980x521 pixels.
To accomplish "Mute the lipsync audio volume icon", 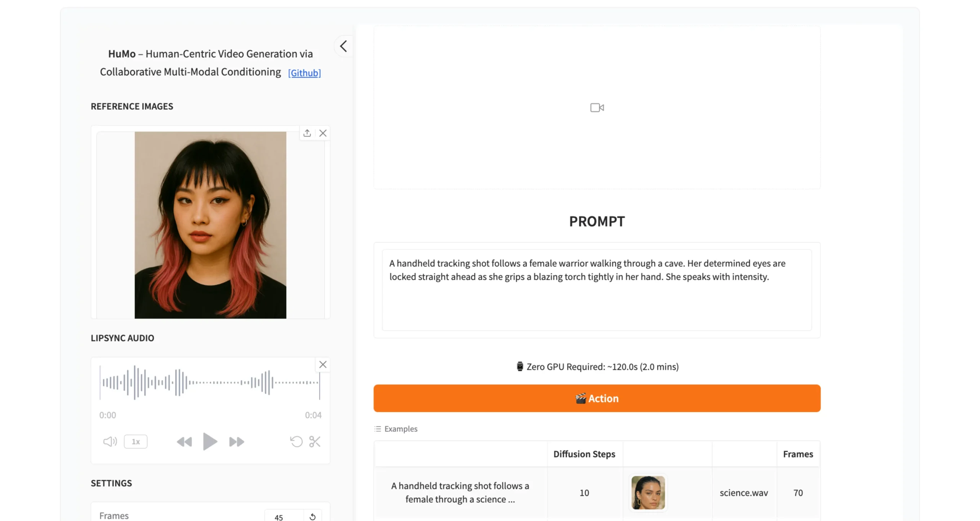I will coord(110,442).
